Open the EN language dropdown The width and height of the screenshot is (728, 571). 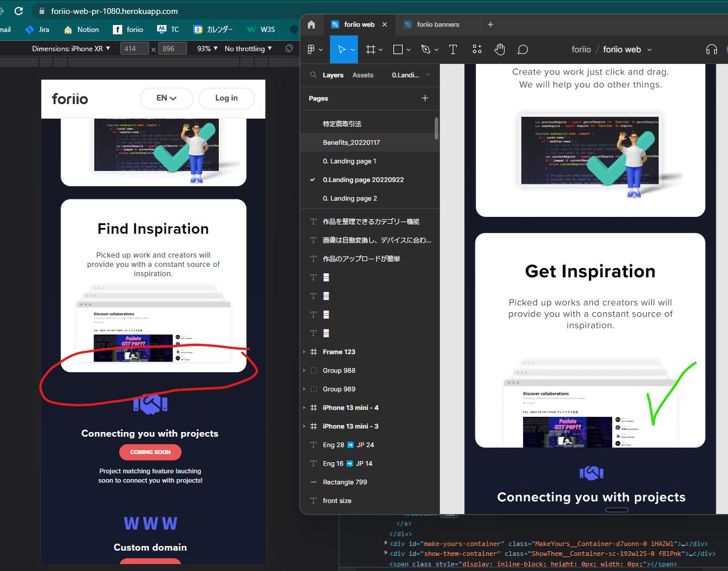[166, 98]
